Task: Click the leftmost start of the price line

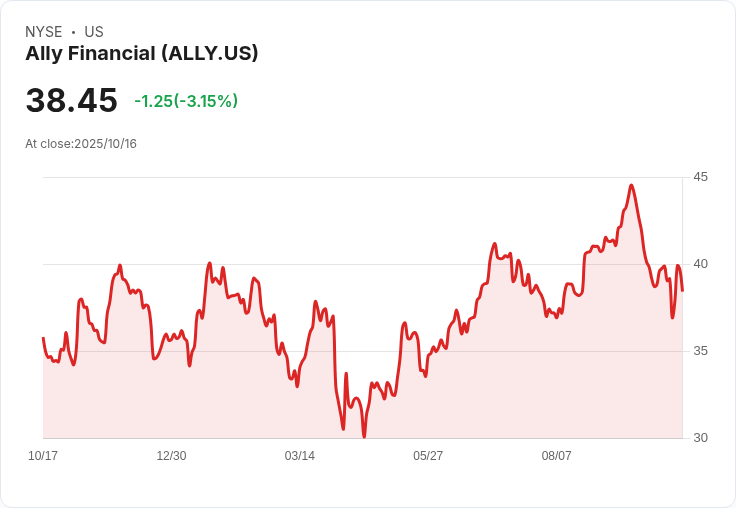Action: (43, 338)
